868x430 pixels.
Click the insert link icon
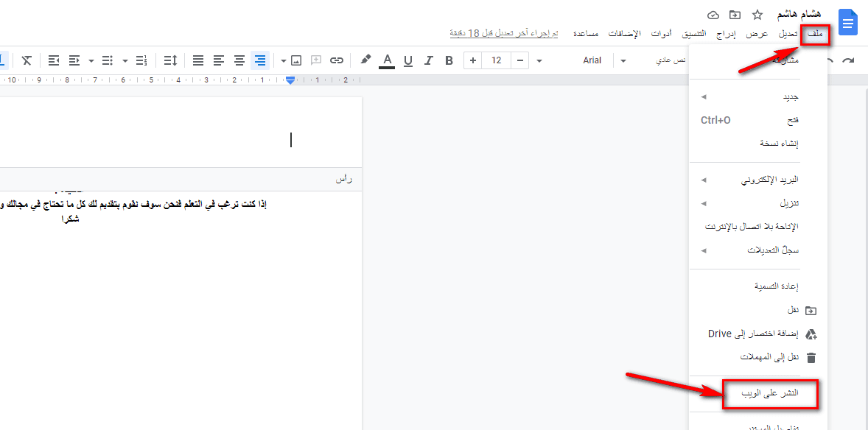pos(337,60)
